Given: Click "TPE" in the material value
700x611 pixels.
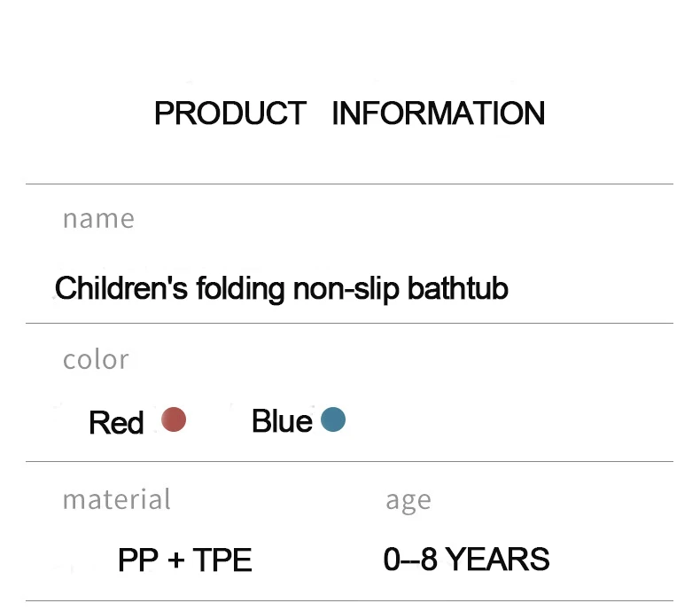Looking at the screenshot, I should (x=222, y=560).
